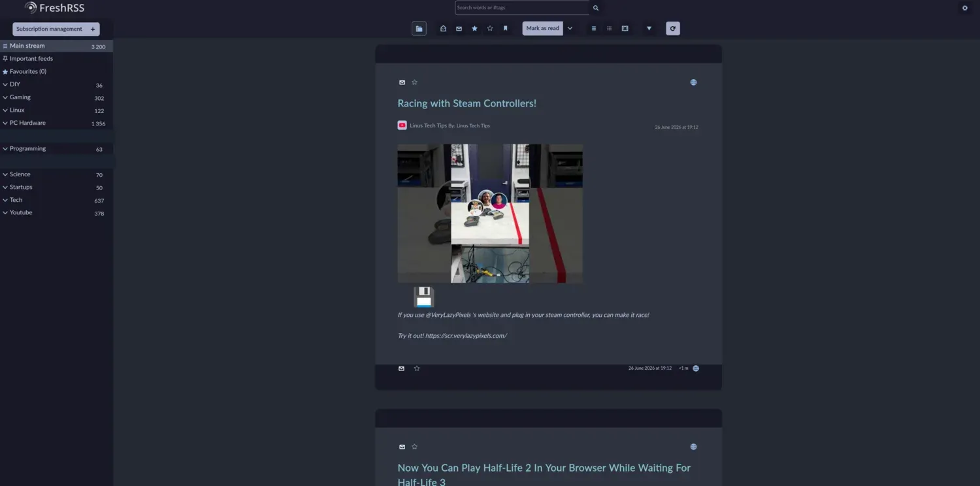Open the Programming category
This screenshot has height=486, width=980.
point(27,148)
